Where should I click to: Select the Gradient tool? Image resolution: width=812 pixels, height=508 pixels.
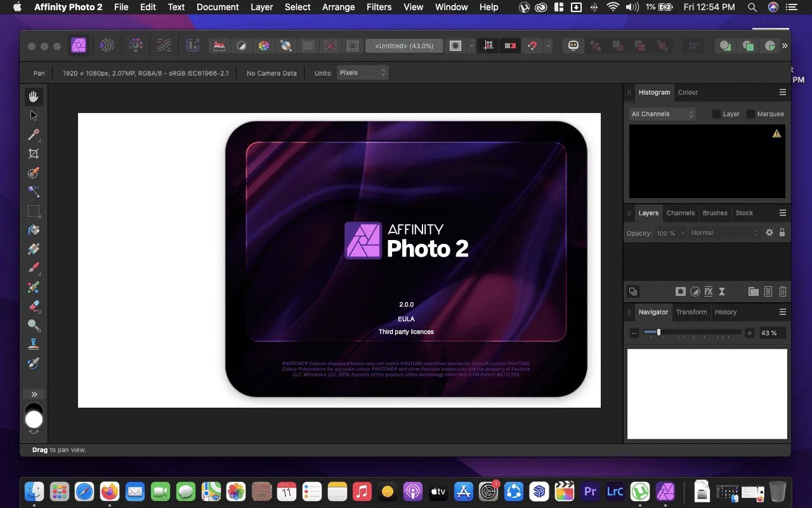coord(34,249)
